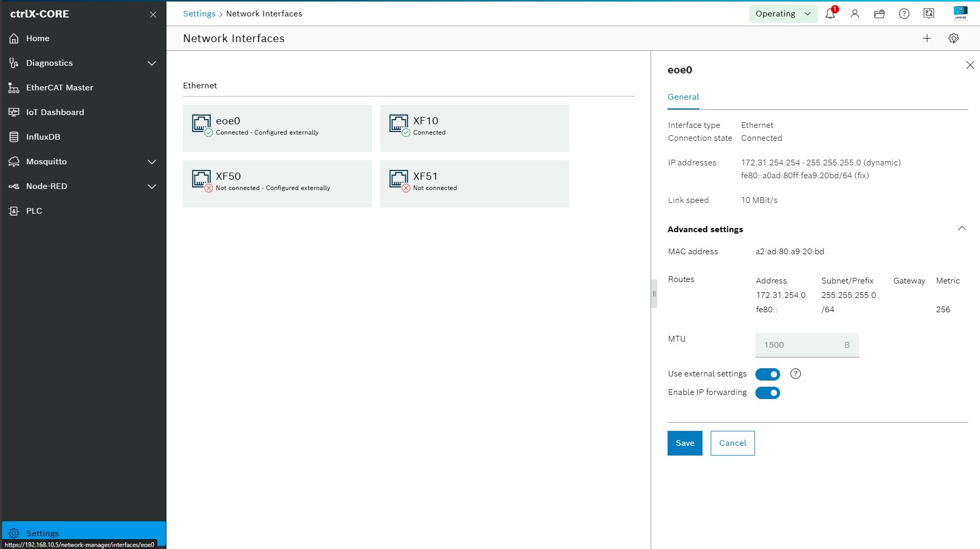Viewport: 980px width, 549px height.
Task: Click the eoe0 Configured externally card
Action: pyautogui.click(x=277, y=128)
